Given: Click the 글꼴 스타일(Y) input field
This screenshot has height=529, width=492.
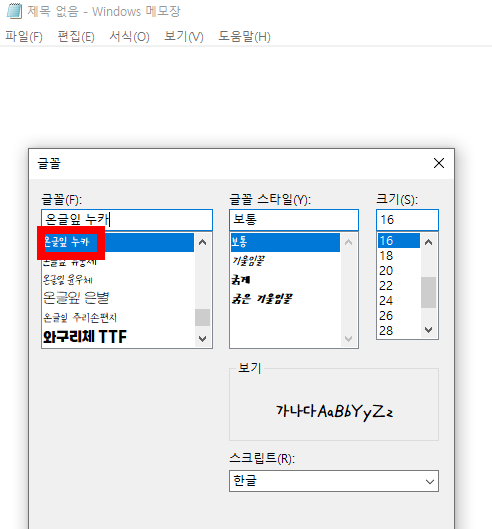Looking at the screenshot, I should tap(294, 220).
